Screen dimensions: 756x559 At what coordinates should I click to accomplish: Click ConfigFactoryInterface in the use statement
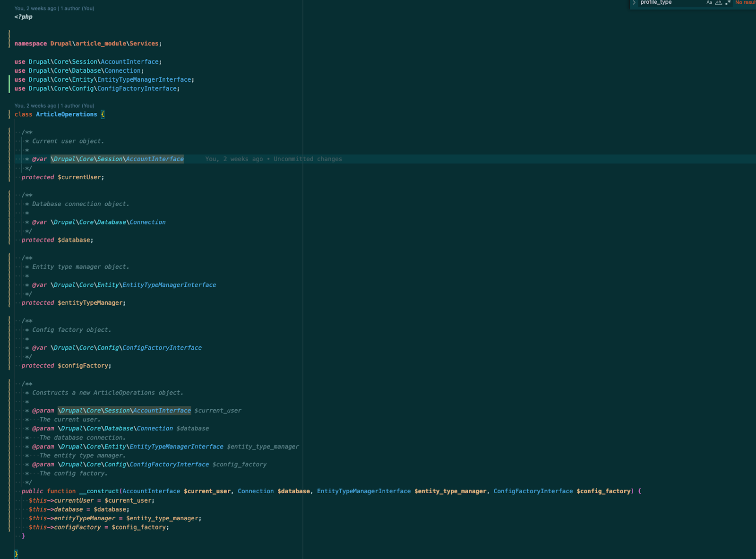[137, 89]
